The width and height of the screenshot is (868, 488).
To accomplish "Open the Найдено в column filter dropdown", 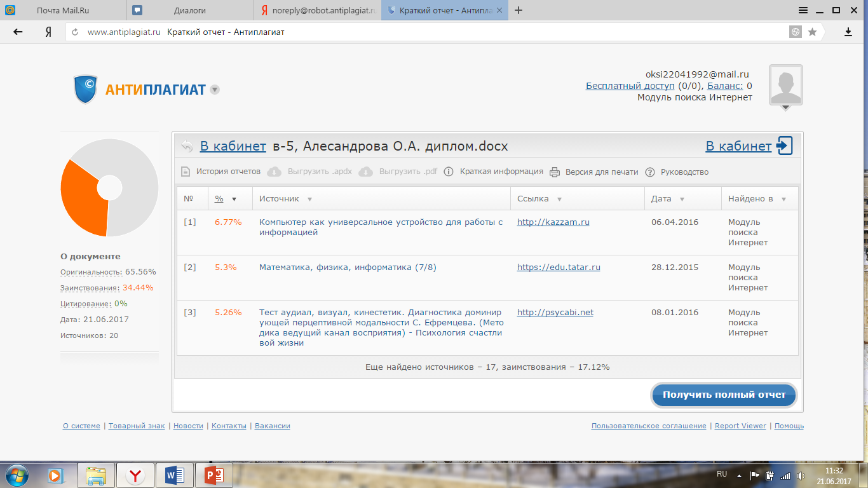I will tap(783, 199).
